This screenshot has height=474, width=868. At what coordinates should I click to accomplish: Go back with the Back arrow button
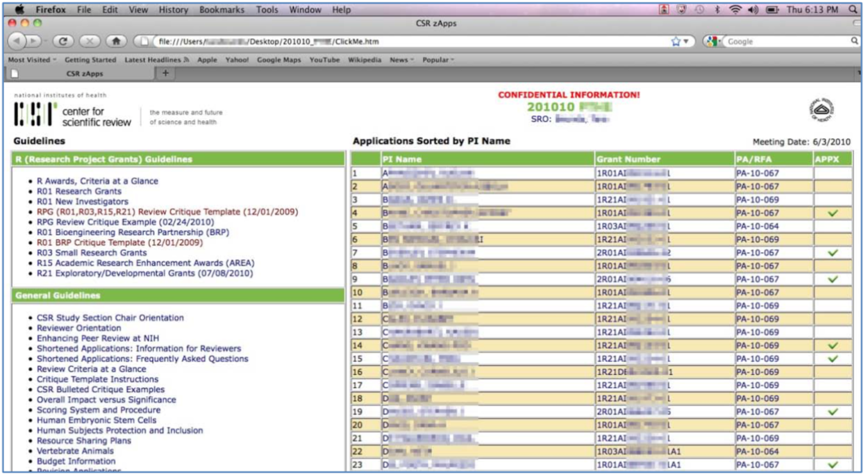coord(17,42)
